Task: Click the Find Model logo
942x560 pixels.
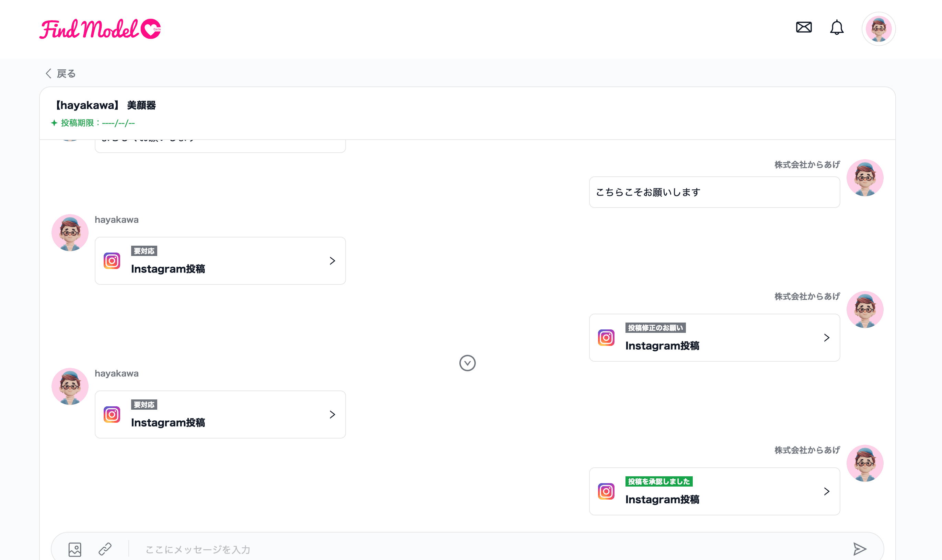Action: click(x=100, y=29)
